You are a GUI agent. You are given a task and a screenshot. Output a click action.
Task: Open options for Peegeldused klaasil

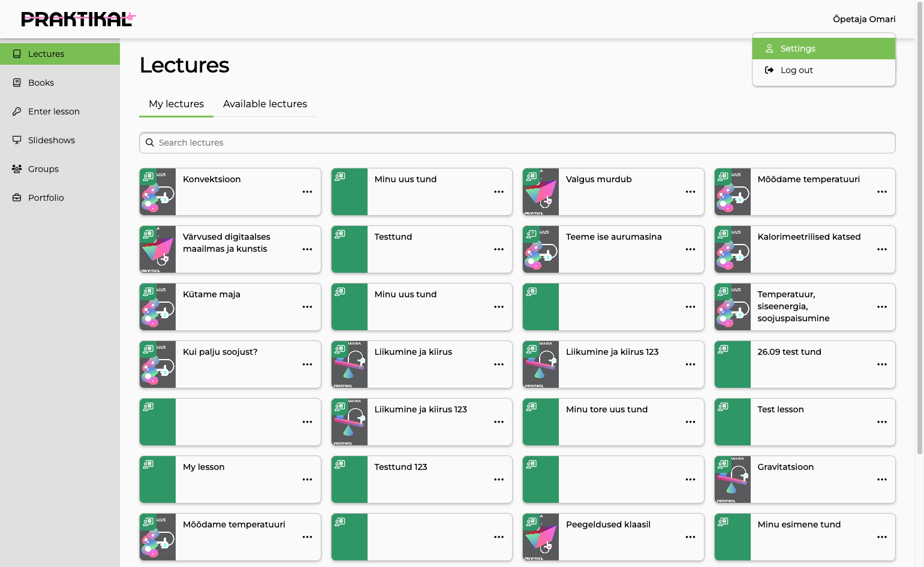691,537
